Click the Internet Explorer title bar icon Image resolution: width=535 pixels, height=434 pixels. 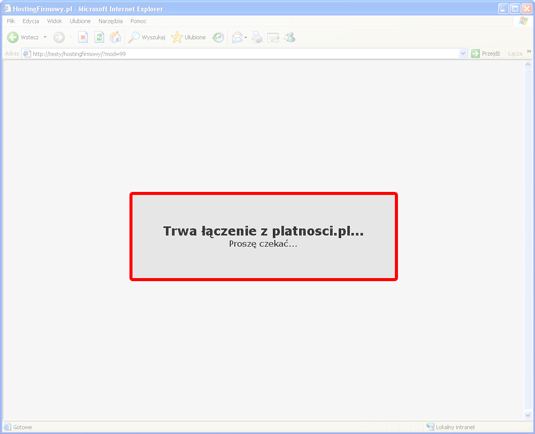[x=7, y=8]
